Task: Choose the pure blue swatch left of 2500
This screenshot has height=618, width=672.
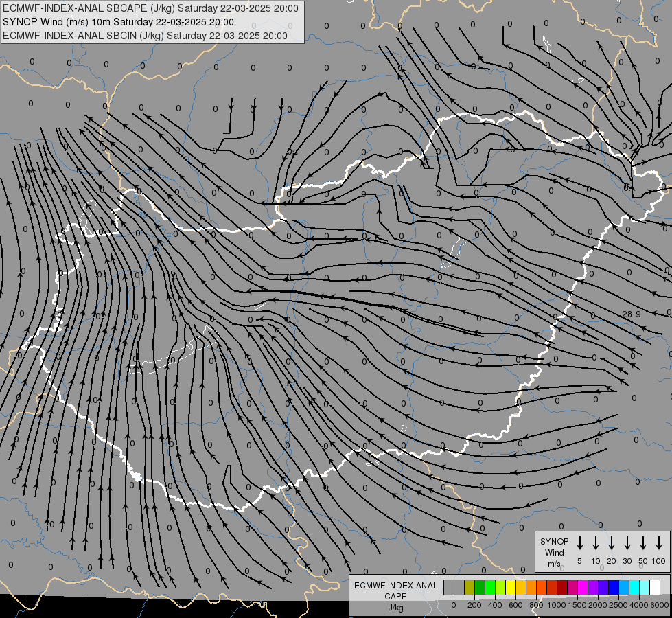Action: point(613,587)
